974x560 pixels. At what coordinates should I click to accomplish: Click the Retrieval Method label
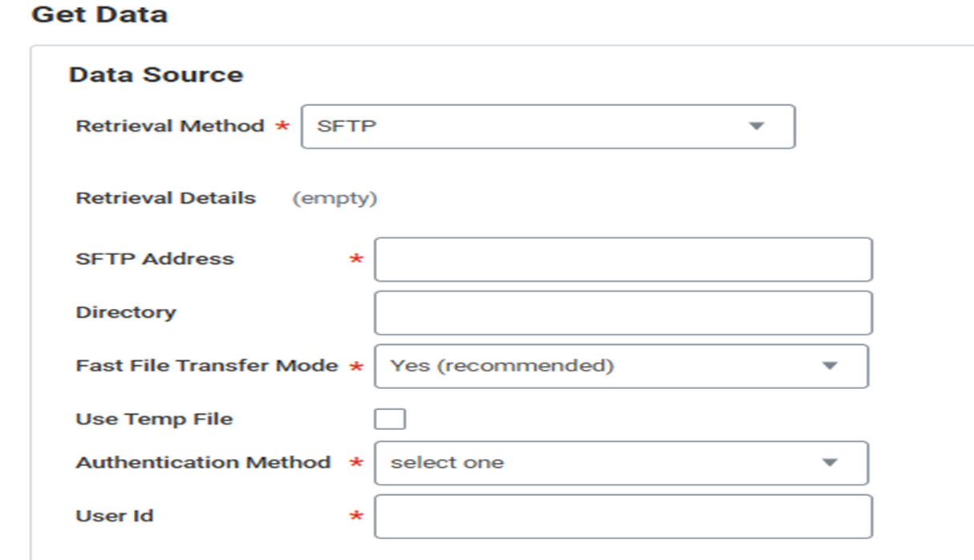pyautogui.click(x=169, y=126)
